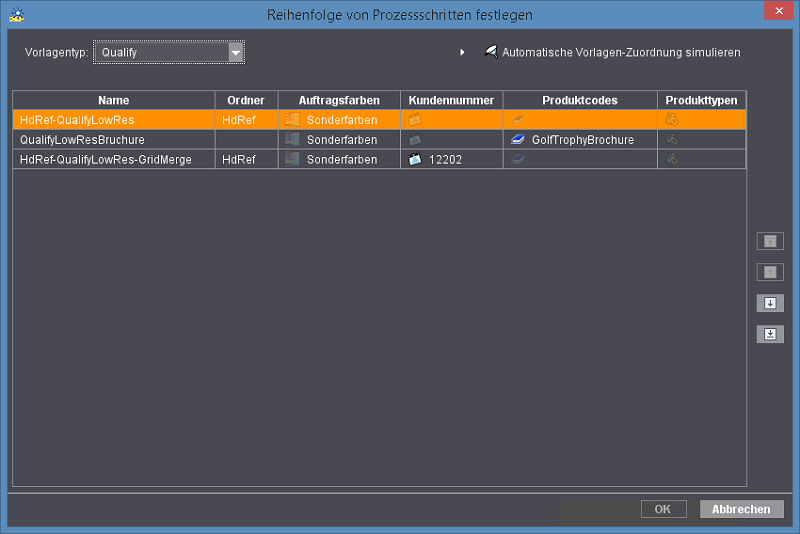Click the move to top arrow button

pyautogui.click(x=770, y=241)
